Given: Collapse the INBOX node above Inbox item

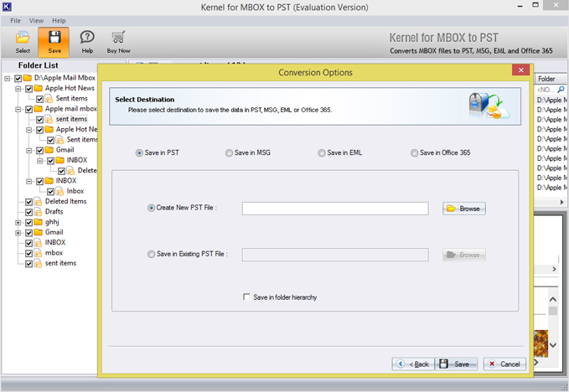Looking at the screenshot, I should coord(28,181).
